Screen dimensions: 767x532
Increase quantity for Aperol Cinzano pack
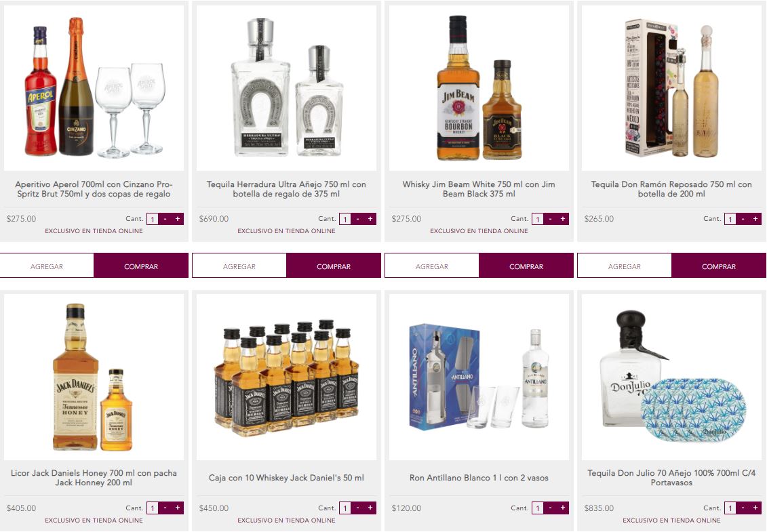[178, 219]
